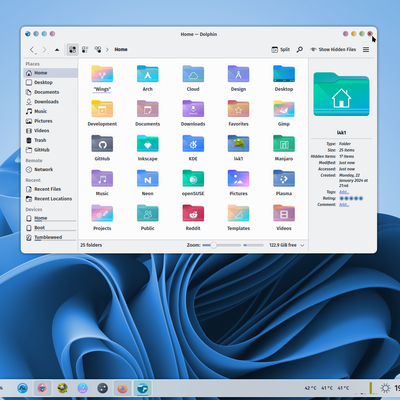This screenshot has height=400, width=400.
Task: Go up to the parent folder
Action: pos(57,50)
